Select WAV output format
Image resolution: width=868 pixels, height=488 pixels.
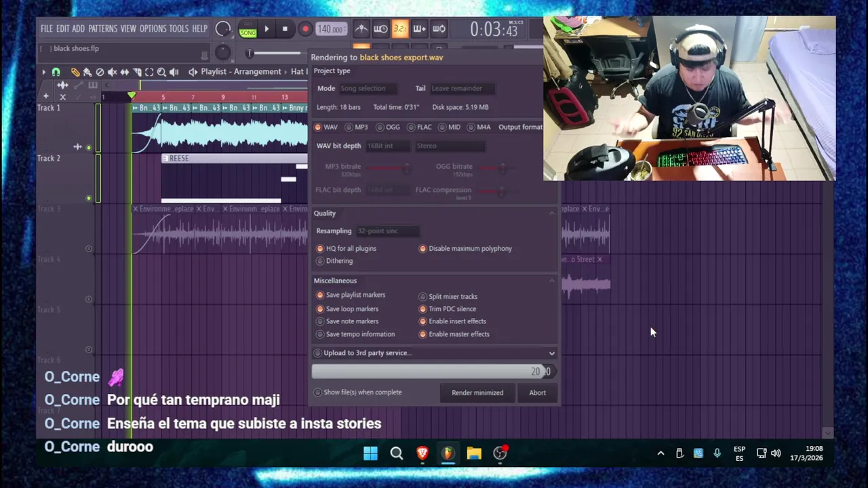click(x=326, y=127)
